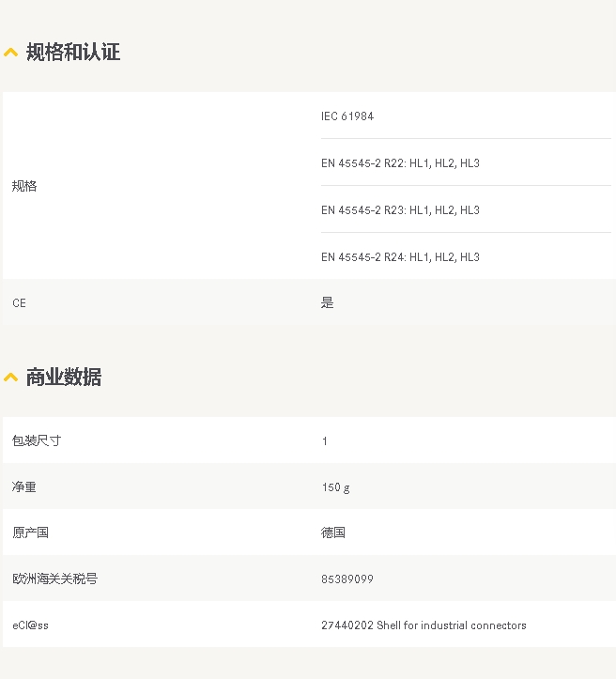Click the eCl@ss row label

(30, 625)
